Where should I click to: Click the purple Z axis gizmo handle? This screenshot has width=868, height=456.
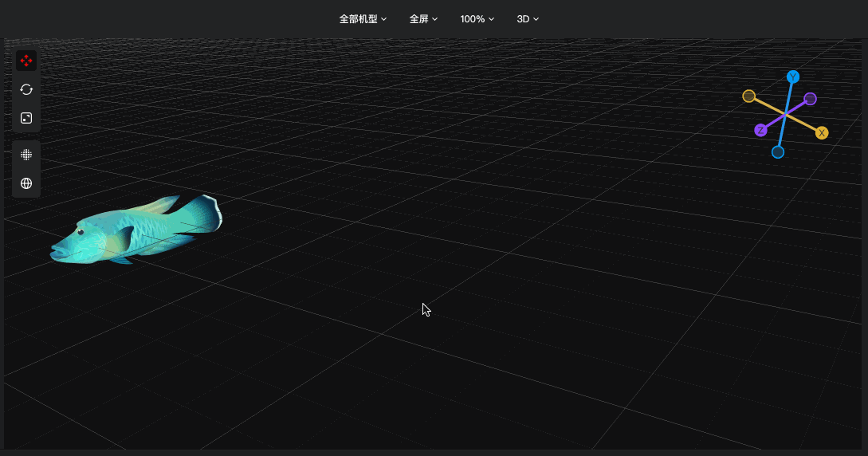(x=760, y=130)
